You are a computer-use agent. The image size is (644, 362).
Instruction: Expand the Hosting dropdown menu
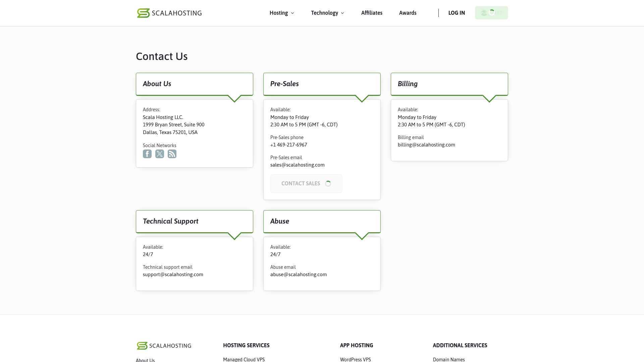click(279, 13)
